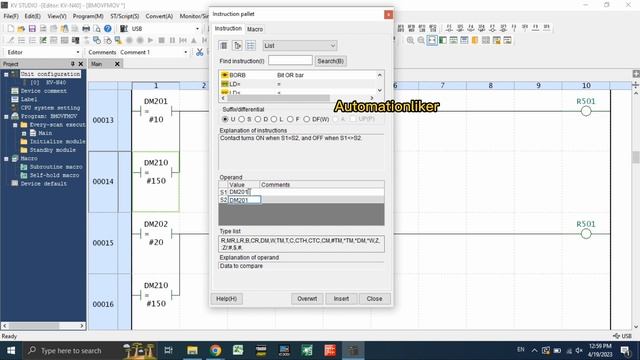Select Subroutine macro in project tree

56,167
